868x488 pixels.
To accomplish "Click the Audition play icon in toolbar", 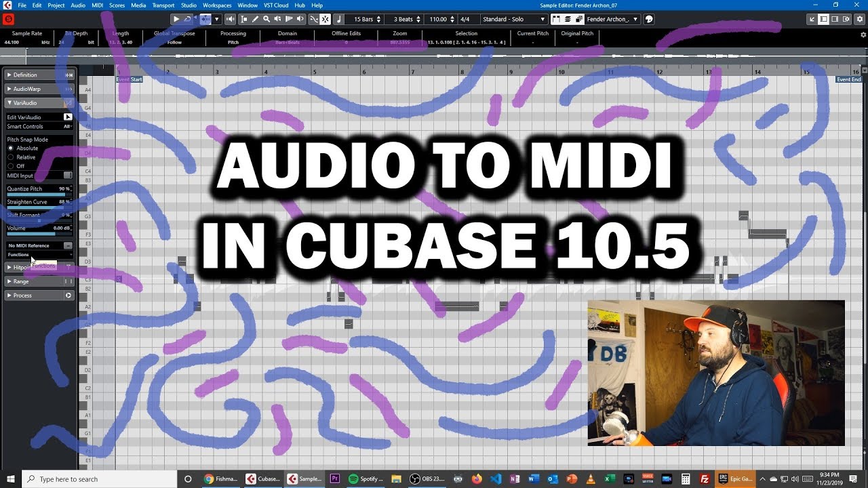I will coord(176,19).
